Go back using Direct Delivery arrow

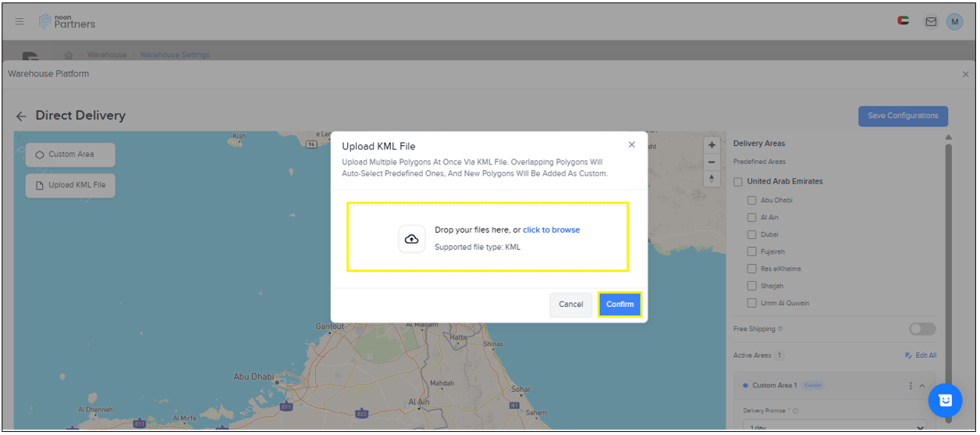pos(21,116)
